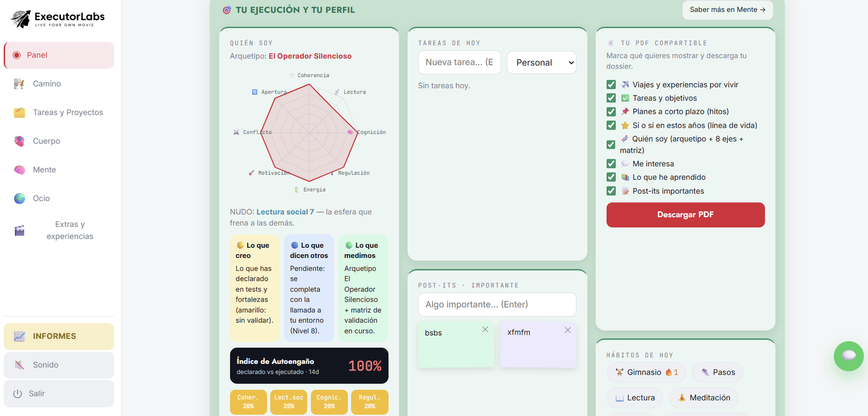Toggle the Me interesa checkbox
This screenshot has width=868, height=416.
[x=611, y=163]
